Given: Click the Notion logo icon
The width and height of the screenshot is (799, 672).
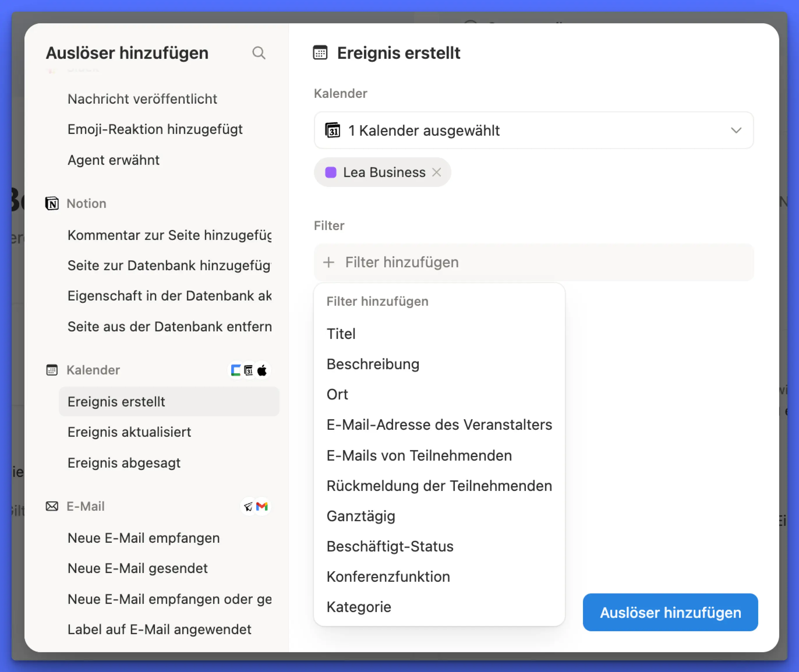Looking at the screenshot, I should pyautogui.click(x=52, y=204).
